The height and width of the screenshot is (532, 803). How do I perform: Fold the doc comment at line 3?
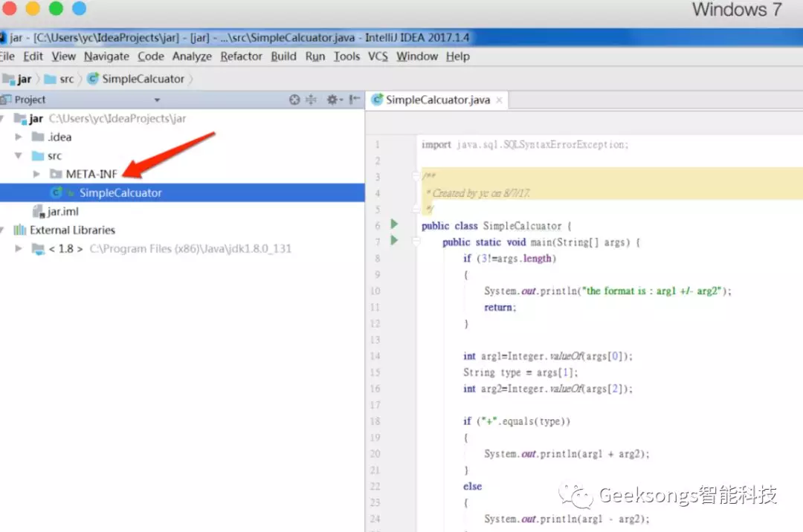pyautogui.click(x=416, y=176)
